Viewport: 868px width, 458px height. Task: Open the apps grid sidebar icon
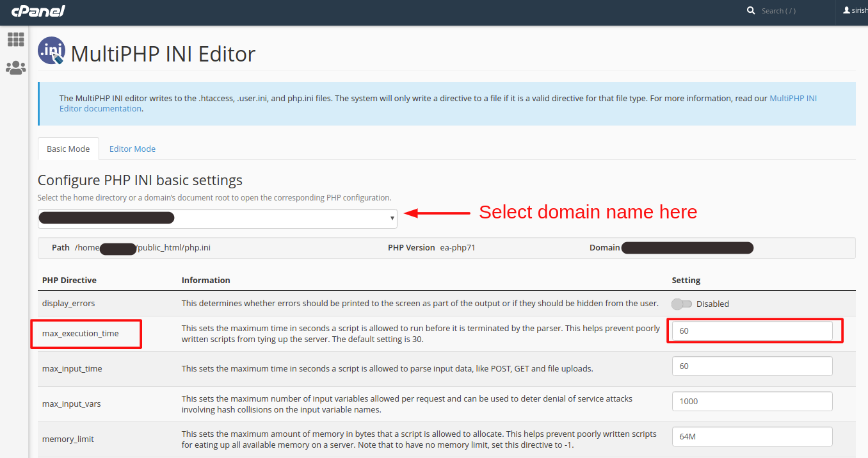tap(15, 39)
